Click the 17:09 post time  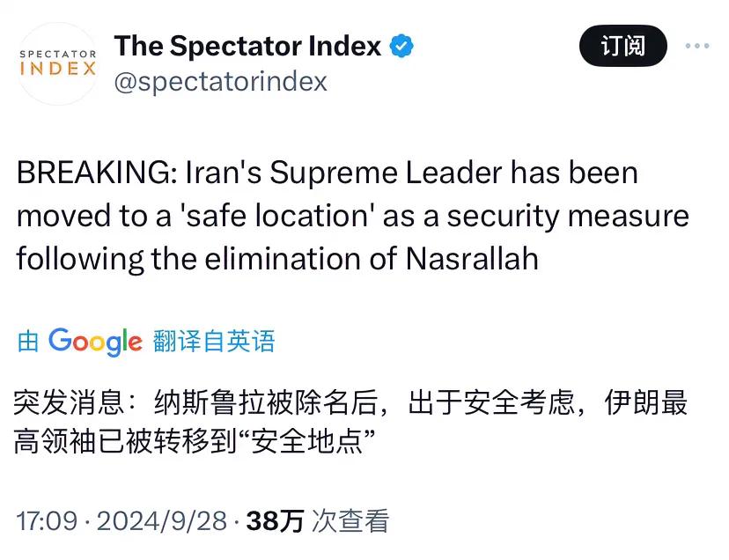[47, 520]
